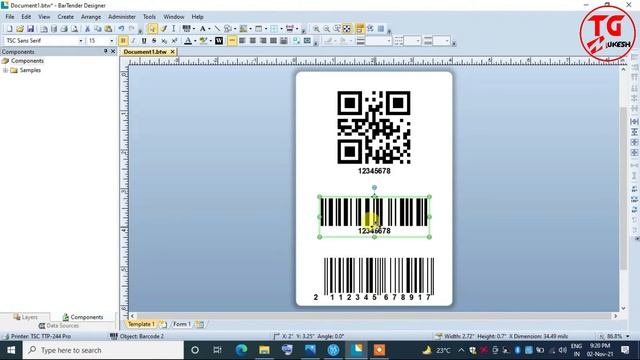The width and height of the screenshot is (640, 360).
Task: Create a new document with toolbar icon
Action: click(9, 29)
